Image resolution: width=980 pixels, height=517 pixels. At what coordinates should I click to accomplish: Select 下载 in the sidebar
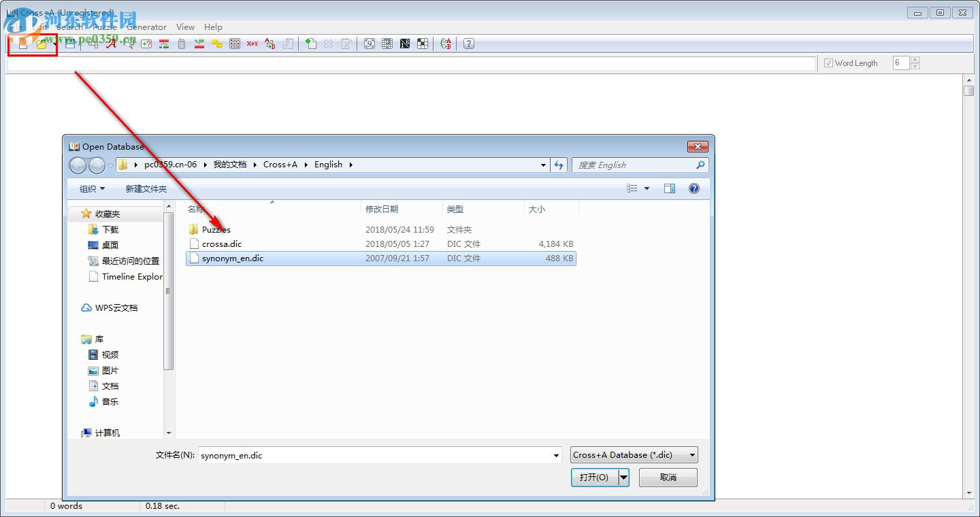click(110, 229)
